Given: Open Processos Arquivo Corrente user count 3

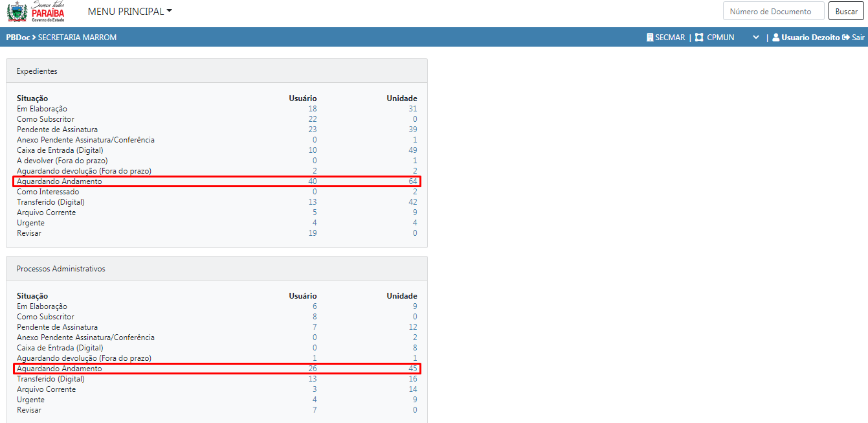Looking at the screenshot, I should [315, 389].
